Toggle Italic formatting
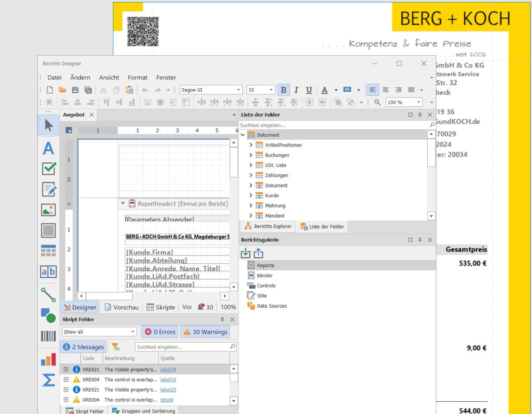The image size is (532, 414). click(x=296, y=90)
